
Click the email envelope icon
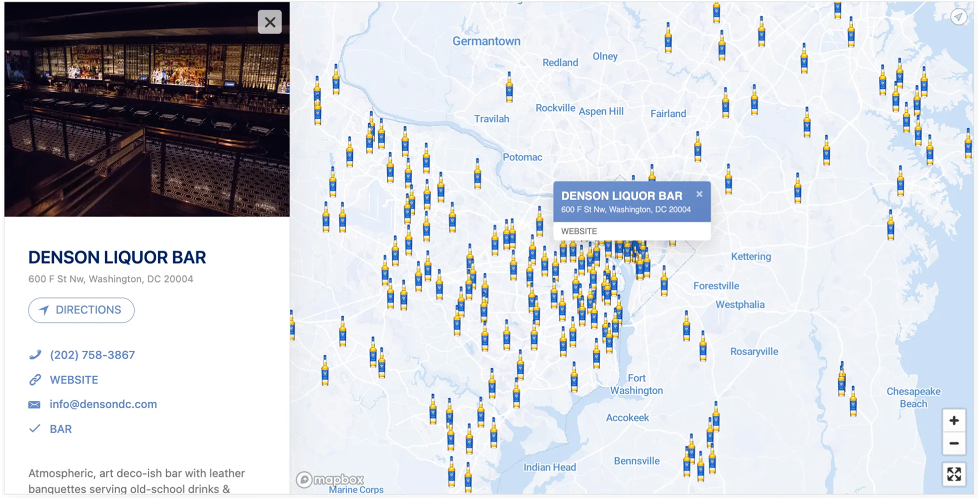33,405
